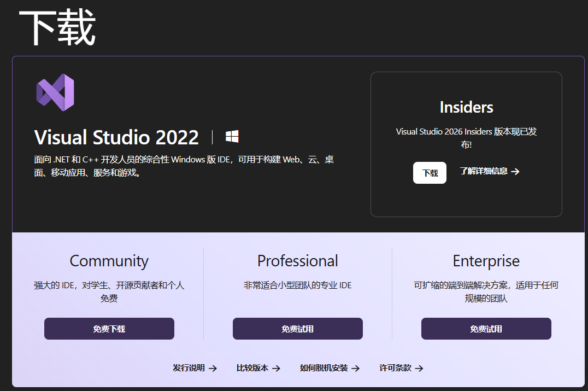588x391 pixels.
Task: Open 了解详细信息 link in Insiders card
Action: 490,171
